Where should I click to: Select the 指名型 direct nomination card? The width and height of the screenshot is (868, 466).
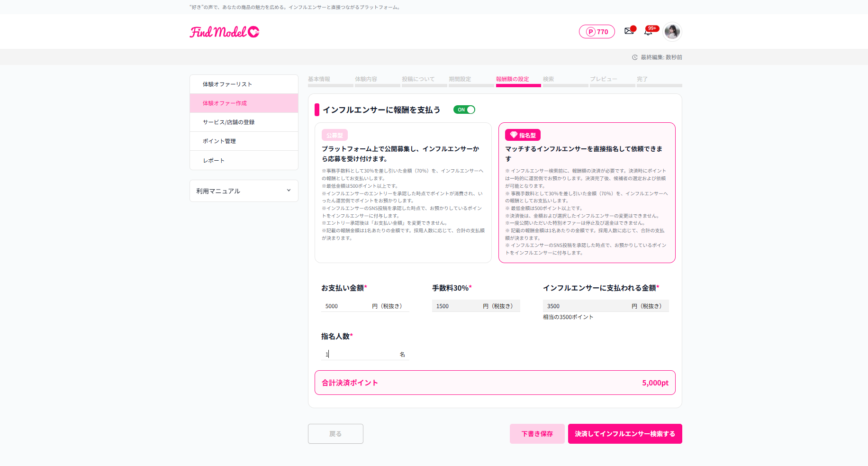click(587, 192)
